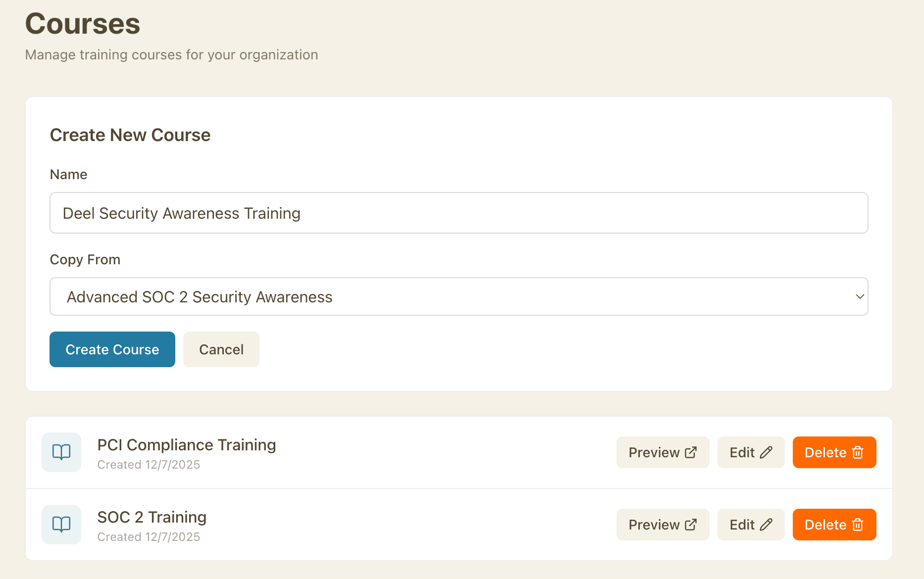Delete the SOC 2 Training course
Viewport: 924px width, 579px height.
834,524
